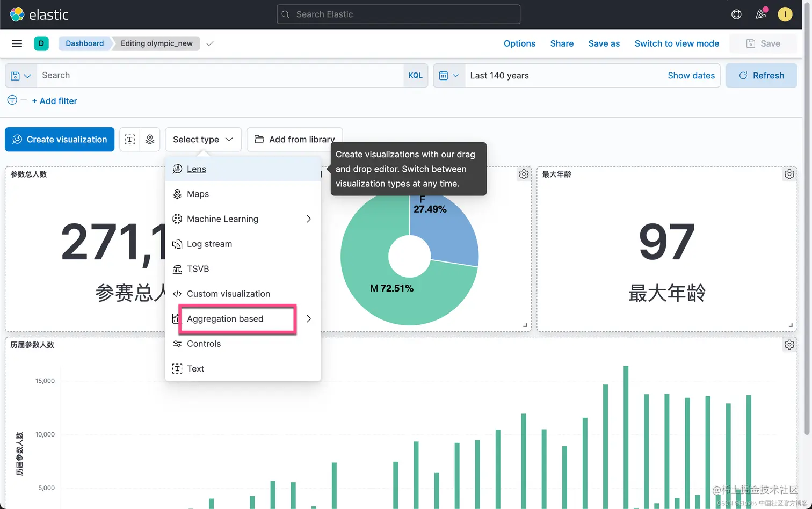Click the Elastic logo
Screen dimensions: 812x509
[x=39, y=14]
